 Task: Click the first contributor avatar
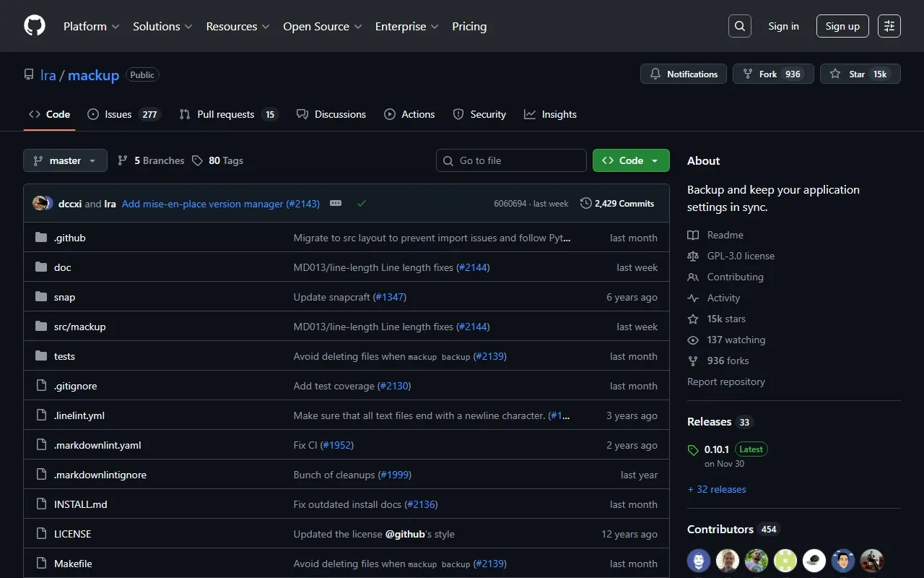pyautogui.click(x=699, y=561)
